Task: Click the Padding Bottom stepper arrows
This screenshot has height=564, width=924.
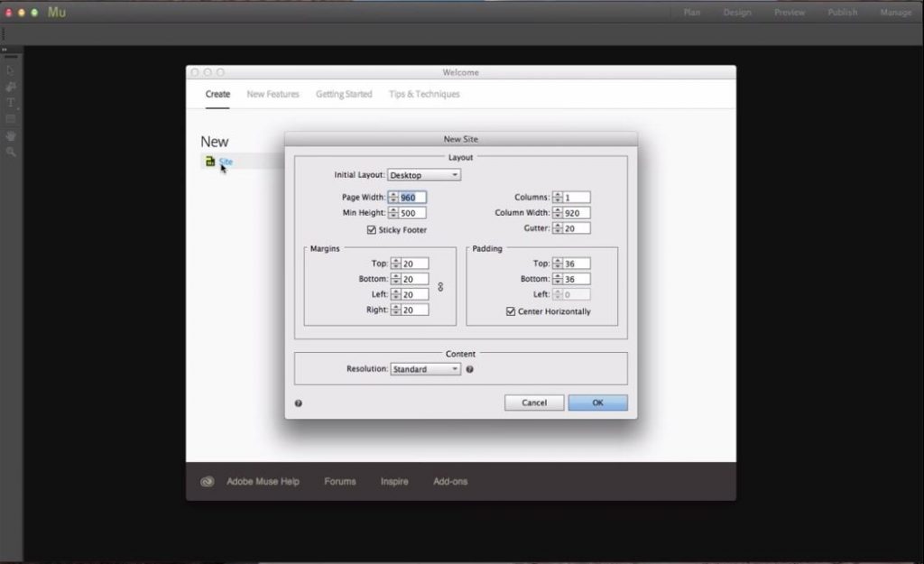Action: click(558, 279)
